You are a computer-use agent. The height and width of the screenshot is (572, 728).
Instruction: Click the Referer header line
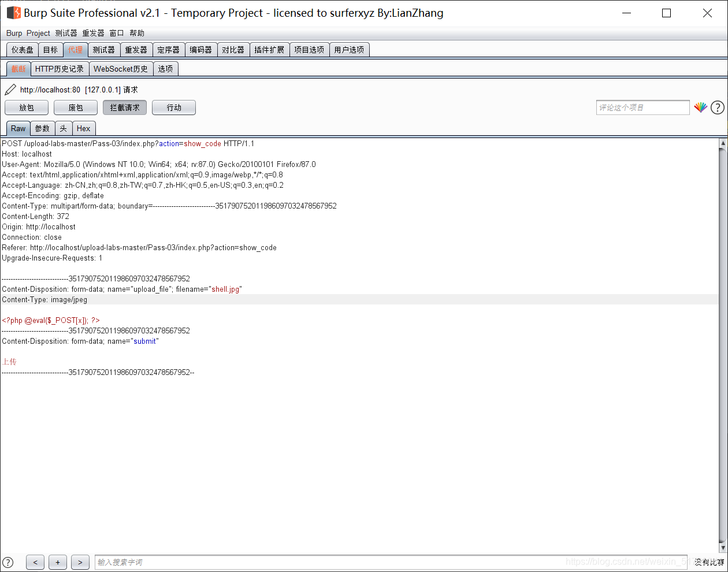pos(139,247)
